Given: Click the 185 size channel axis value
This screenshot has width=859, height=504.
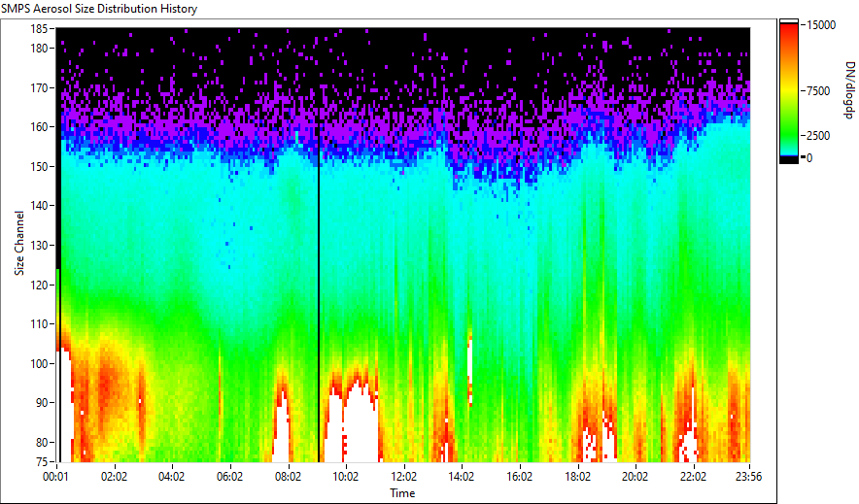Looking at the screenshot, I should [40, 29].
